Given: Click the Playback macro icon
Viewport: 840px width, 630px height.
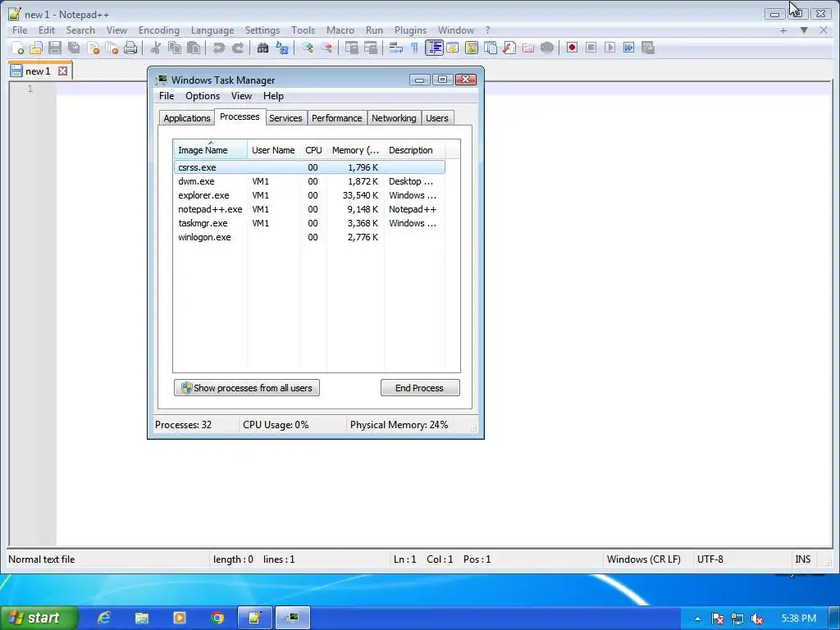Looking at the screenshot, I should 609,48.
